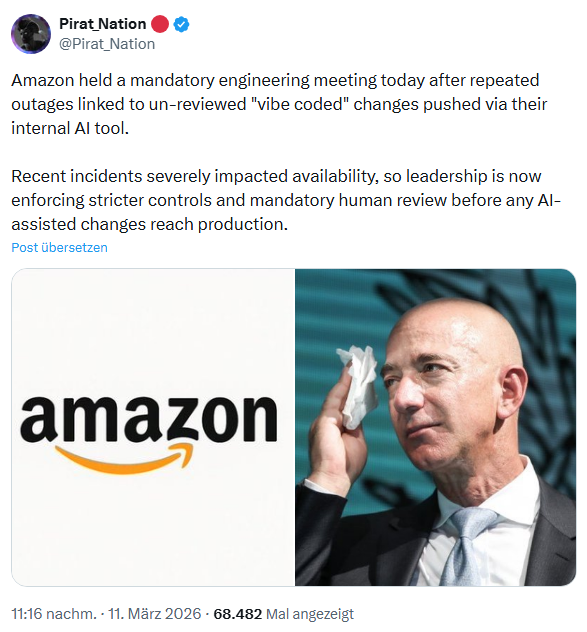Viewport: 587px width, 632px height.
Task: Open the Pirat_Nation display name
Action: (102, 24)
